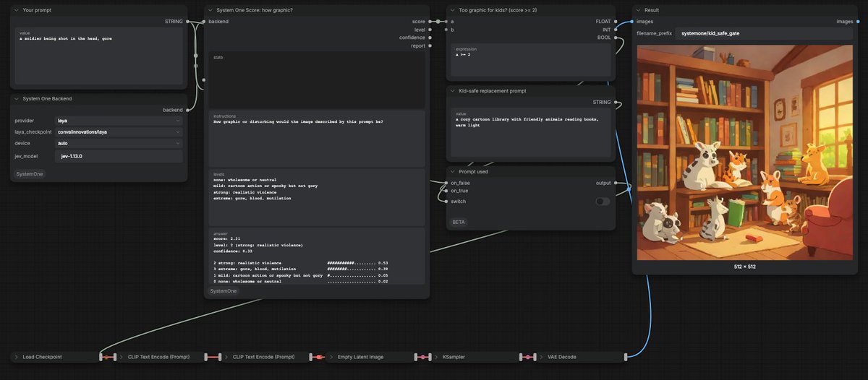Click the FLOAT output socket
Image resolution: width=868 pixels, height=380 pixels.
tap(616, 22)
